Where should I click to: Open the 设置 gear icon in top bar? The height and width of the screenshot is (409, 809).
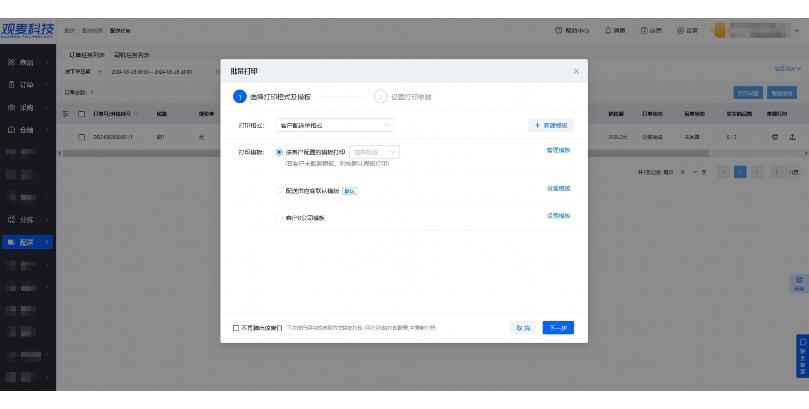click(680, 30)
